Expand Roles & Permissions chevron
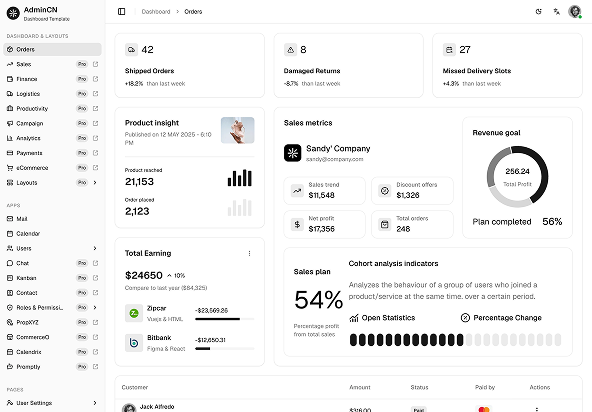 point(95,307)
